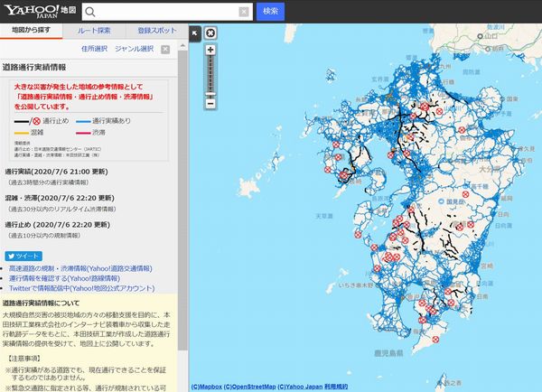Collapse the side panel arrow icon

point(194,33)
